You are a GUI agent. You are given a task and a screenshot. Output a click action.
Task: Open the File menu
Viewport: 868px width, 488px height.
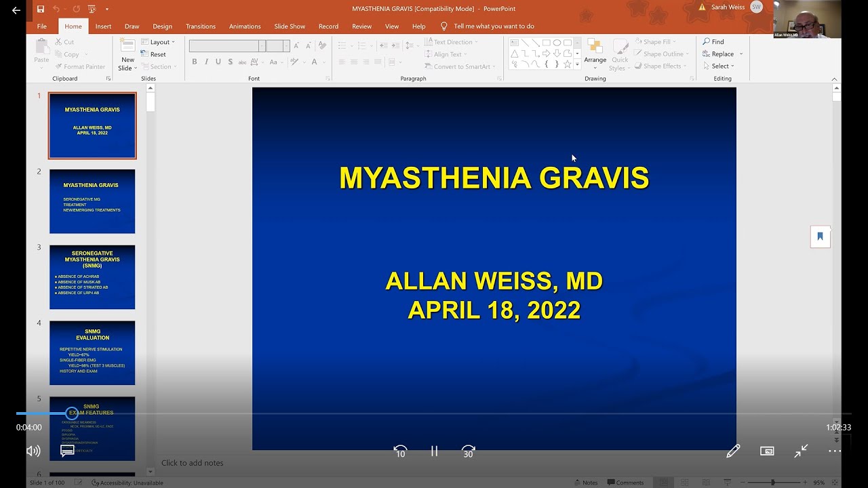[x=42, y=26]
